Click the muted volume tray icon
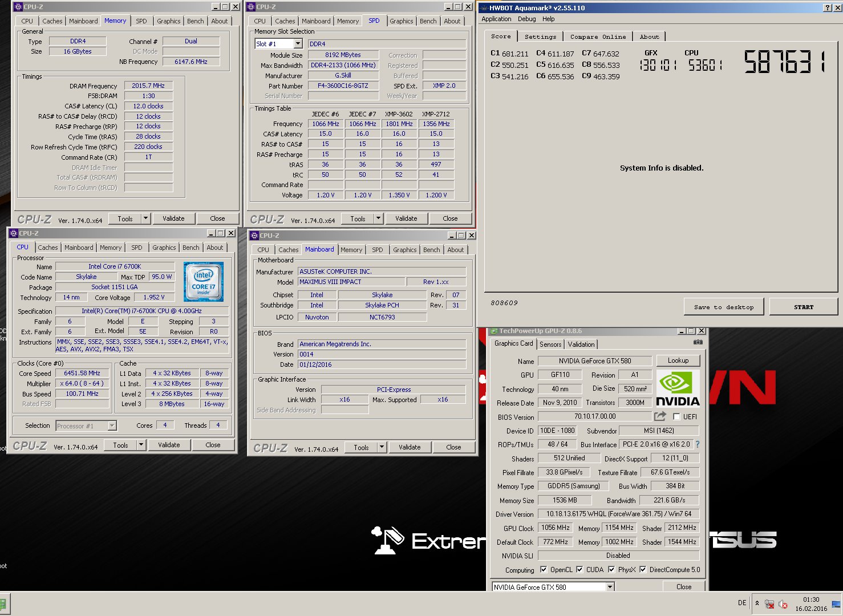Viewport: 843px width, 616px height. pos(783,604)
